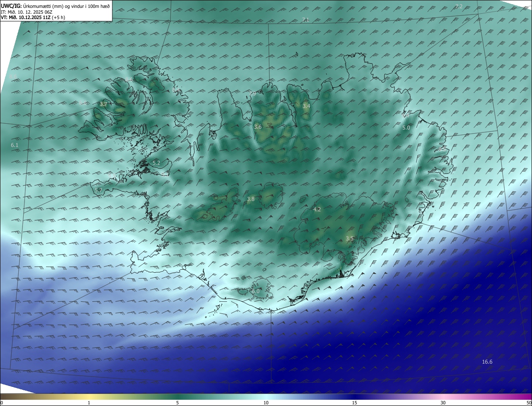Click the 10 tick on the color scale
This screenshot has height=406, width=532.
[x=266, y=403]
